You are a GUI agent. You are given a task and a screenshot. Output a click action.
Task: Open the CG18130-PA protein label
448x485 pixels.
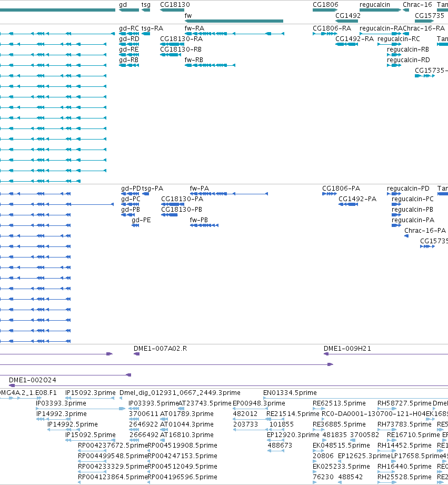tap(182, 199)
